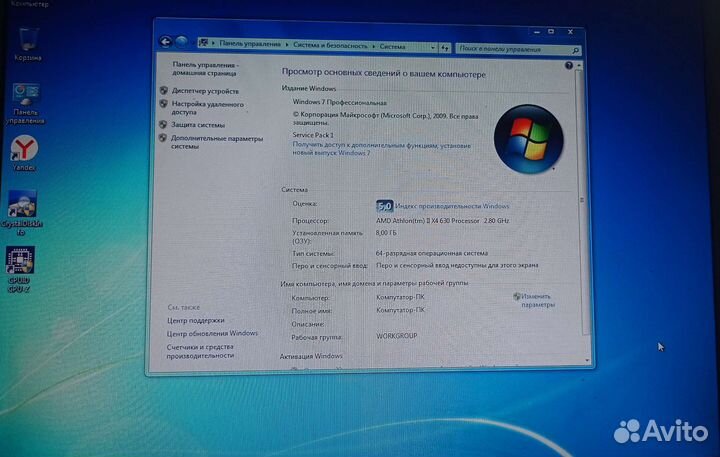Open Центр поддержки link
720x457 pixels.
pyautogui.click(x=196, y=320)
